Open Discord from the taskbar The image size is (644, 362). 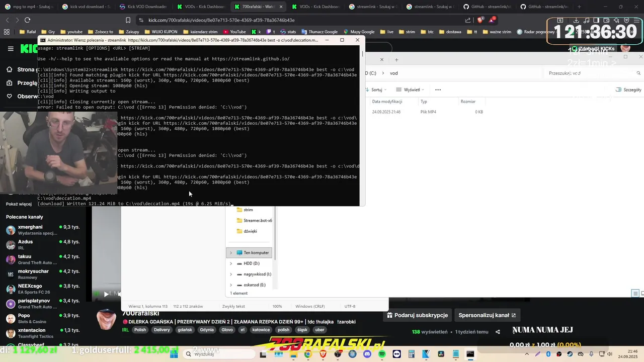(x=367, y=354)
